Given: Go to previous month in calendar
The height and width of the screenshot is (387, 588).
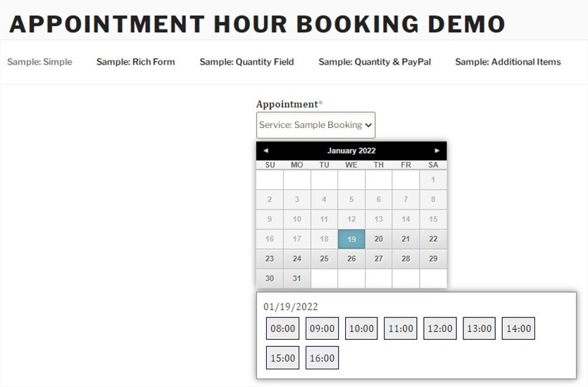Looking at the screenshot, I should coord(266,151).
